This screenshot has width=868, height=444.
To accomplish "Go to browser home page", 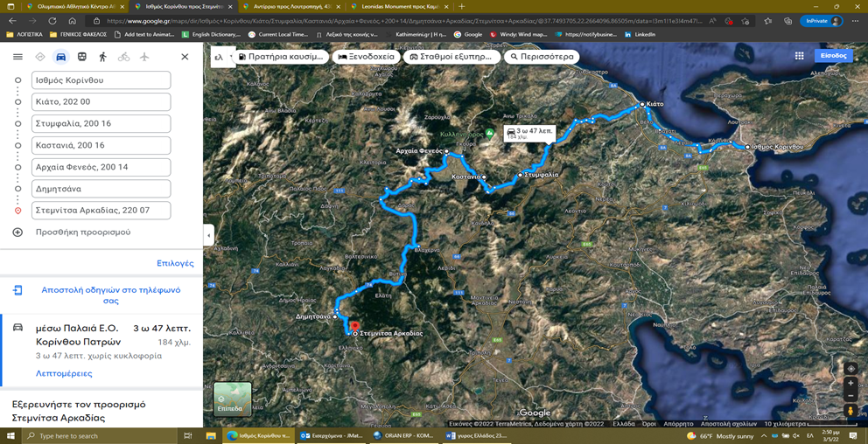I will pyautogui.click(x=72, y=20).
